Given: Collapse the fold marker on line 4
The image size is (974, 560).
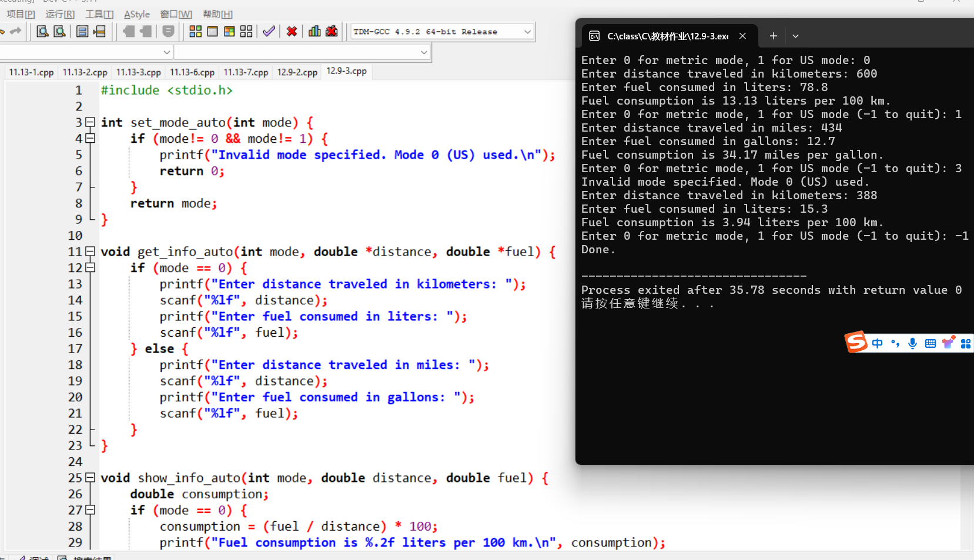Looking at the screenshot, I should click(90, 139).
